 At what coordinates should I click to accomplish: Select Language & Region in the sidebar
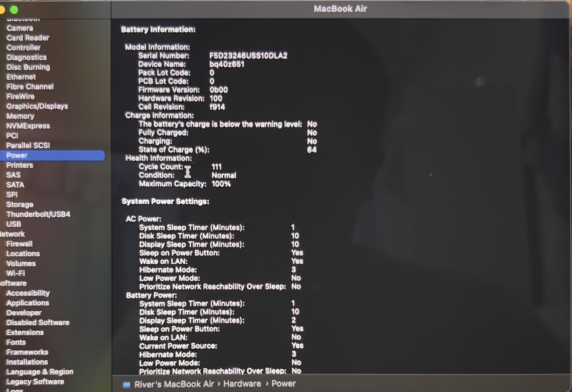pyautogui.click(x=40, y=372)
